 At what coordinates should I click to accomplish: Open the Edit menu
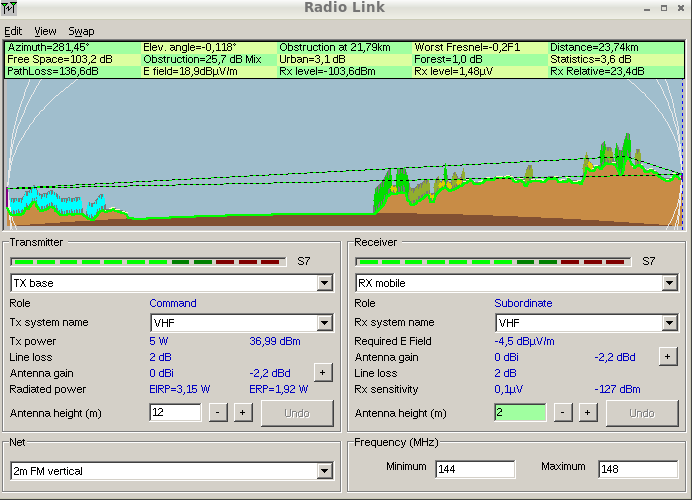tap(13, 31)
